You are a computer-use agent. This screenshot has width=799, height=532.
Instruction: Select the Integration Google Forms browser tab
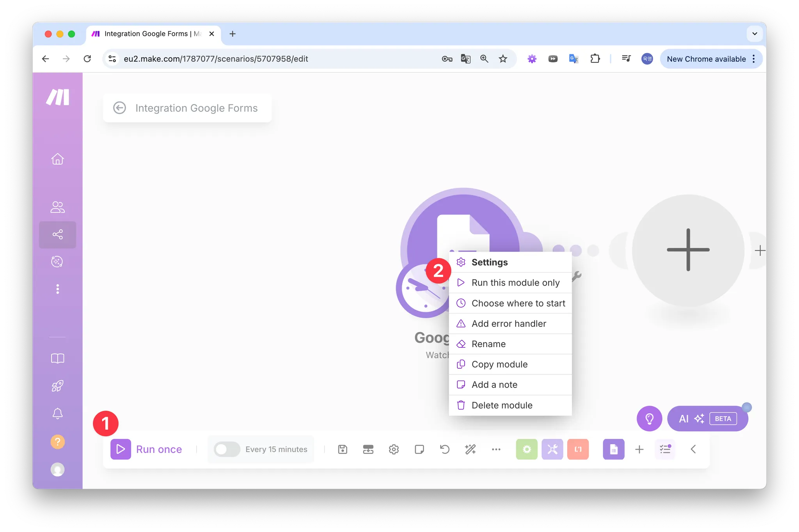click(153, 34)
